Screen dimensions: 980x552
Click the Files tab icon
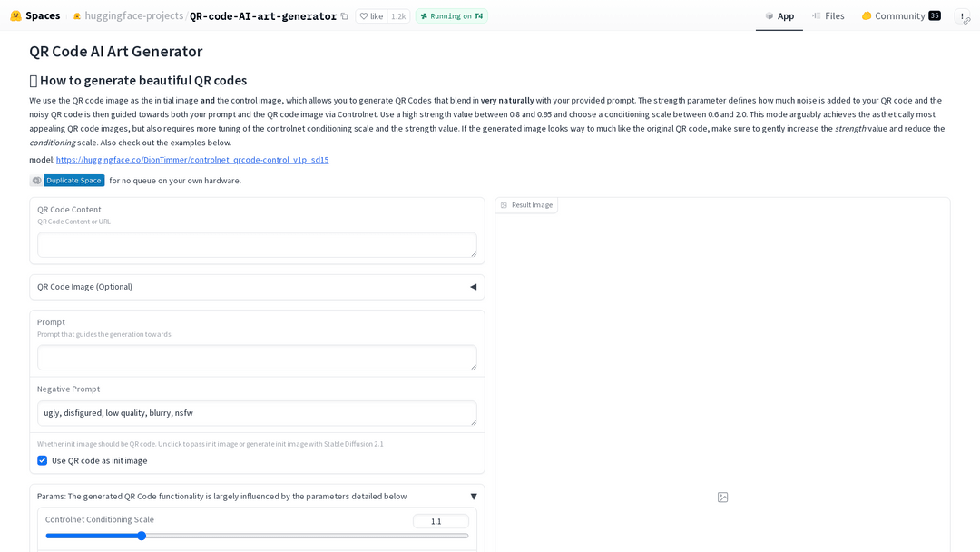click(817, 16)
